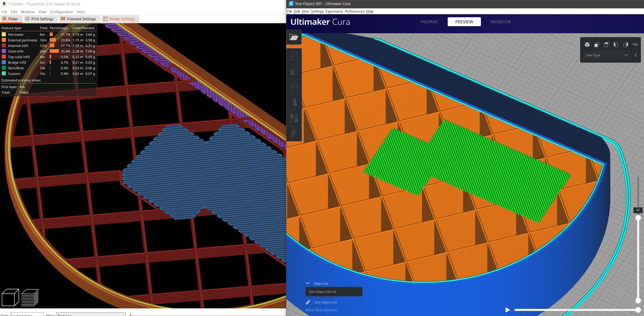Switch Cura camera to top view
The image size is (644, 316).
click(x=606, y=45)
